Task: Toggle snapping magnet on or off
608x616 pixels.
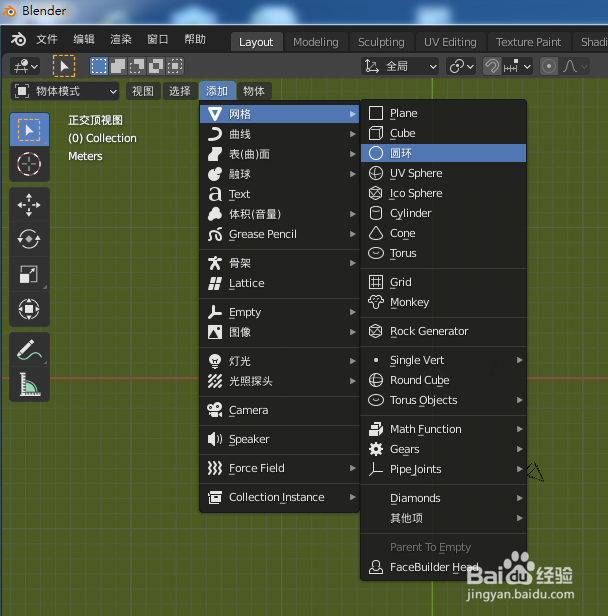Action: tap(492, 66)
